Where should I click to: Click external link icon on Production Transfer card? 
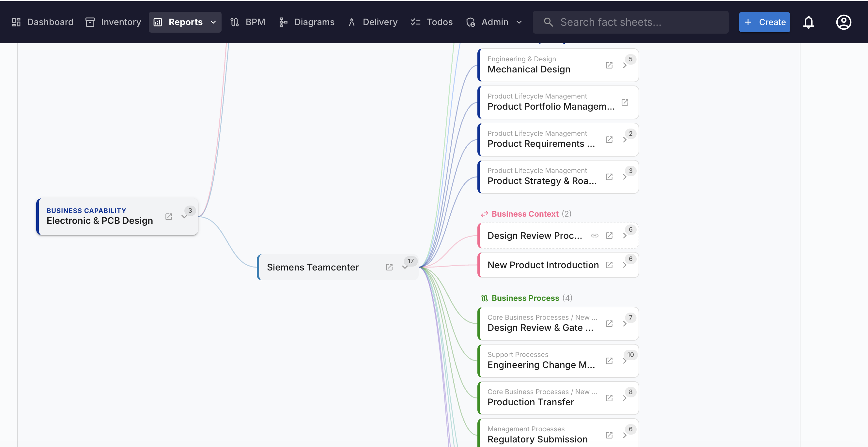tap(609, 398)
